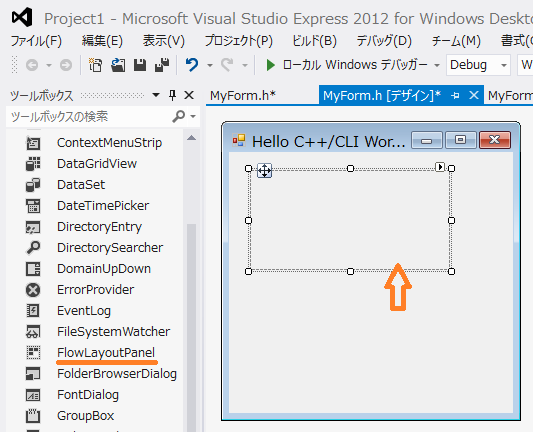Click the toolbox search magnifier icon
Viewport: 533px width, 432px height.
(x=178, y=117)
